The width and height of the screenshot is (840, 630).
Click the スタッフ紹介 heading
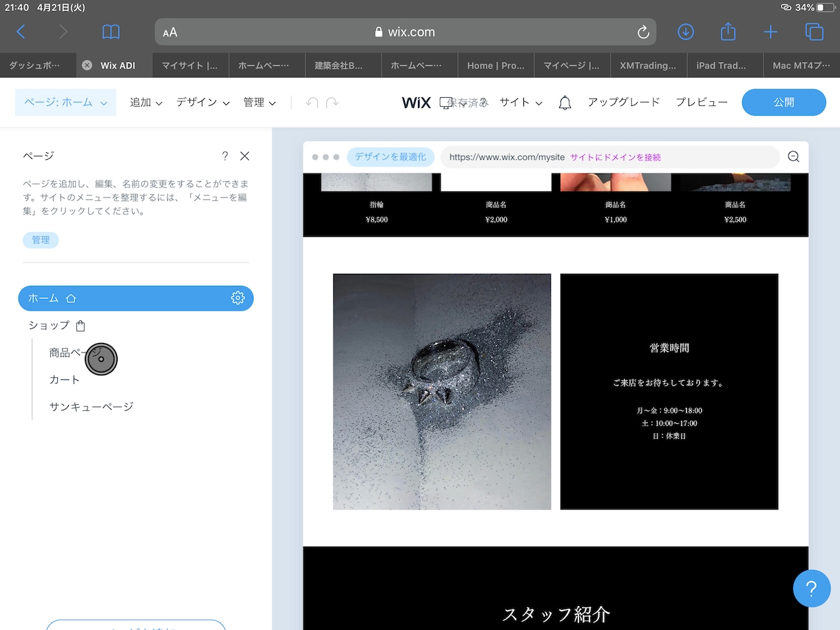(556, 614)
